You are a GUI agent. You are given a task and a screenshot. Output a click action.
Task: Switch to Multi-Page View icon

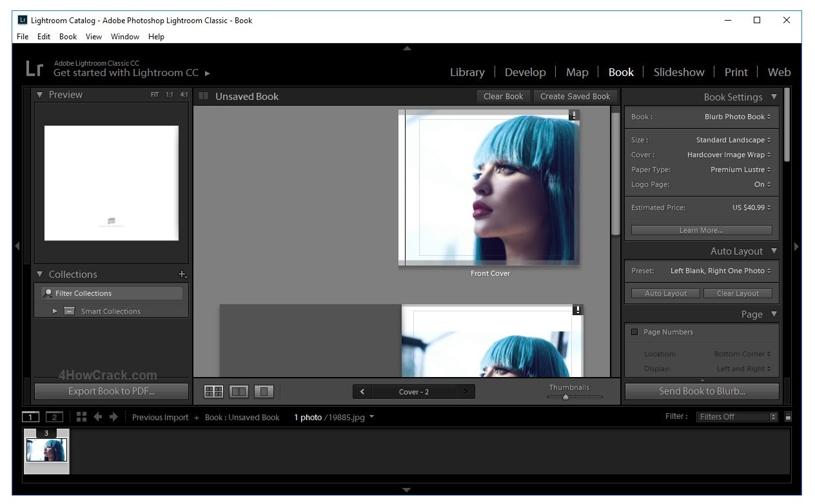pos(213,391)
